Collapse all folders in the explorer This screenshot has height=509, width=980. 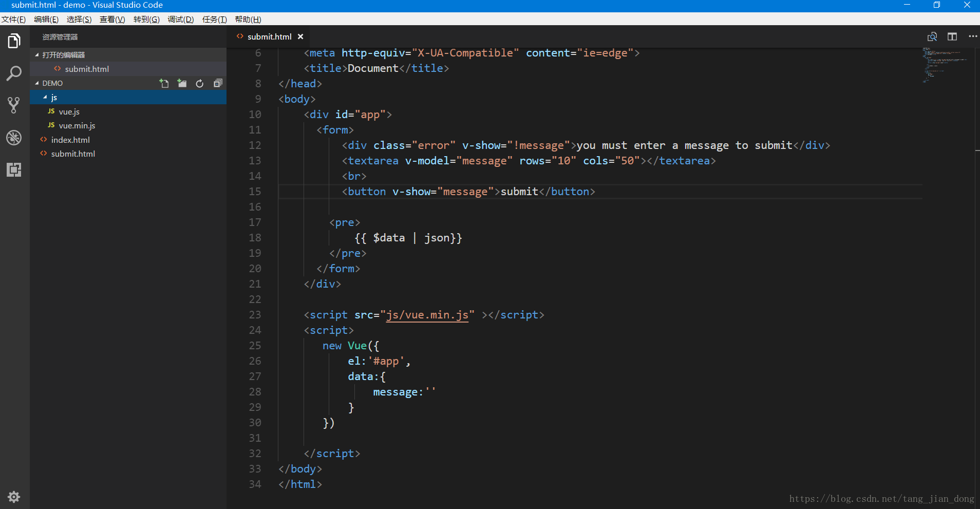tap(218, 83)
